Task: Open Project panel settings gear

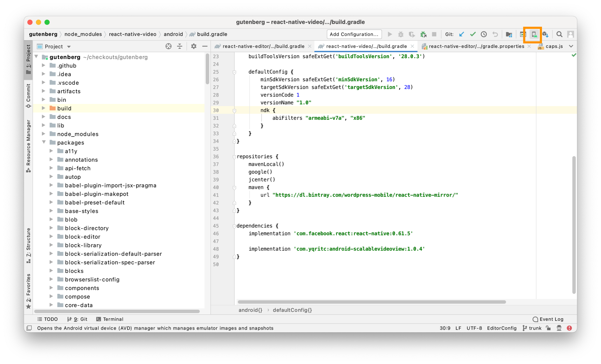Action: pyautogui.click(x=193, y=46)
